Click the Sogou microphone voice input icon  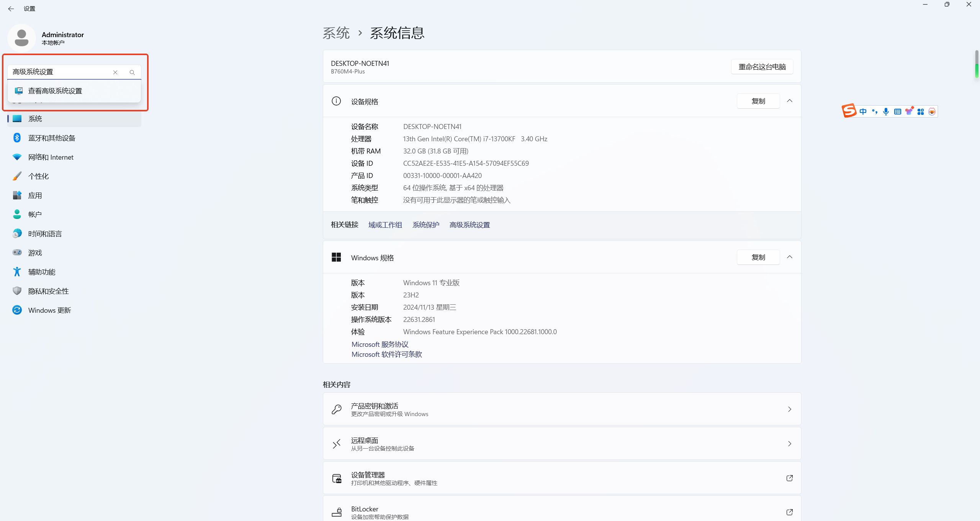point(886,111)
